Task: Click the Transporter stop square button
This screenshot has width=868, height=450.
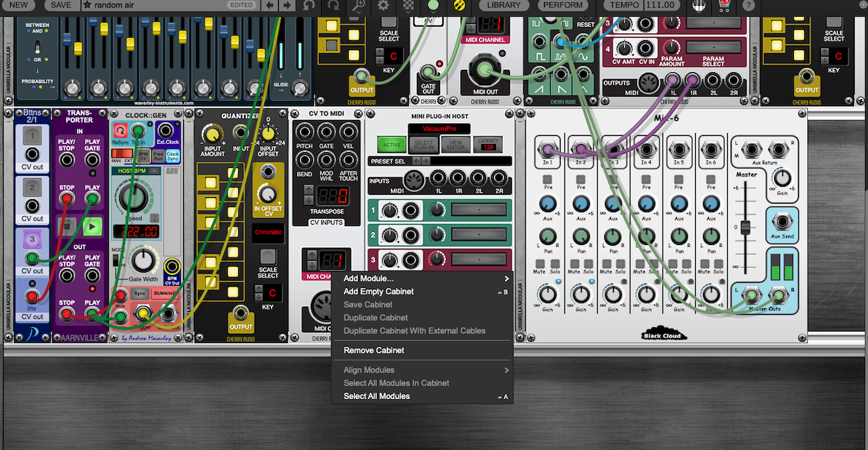Action: point(66,227)
